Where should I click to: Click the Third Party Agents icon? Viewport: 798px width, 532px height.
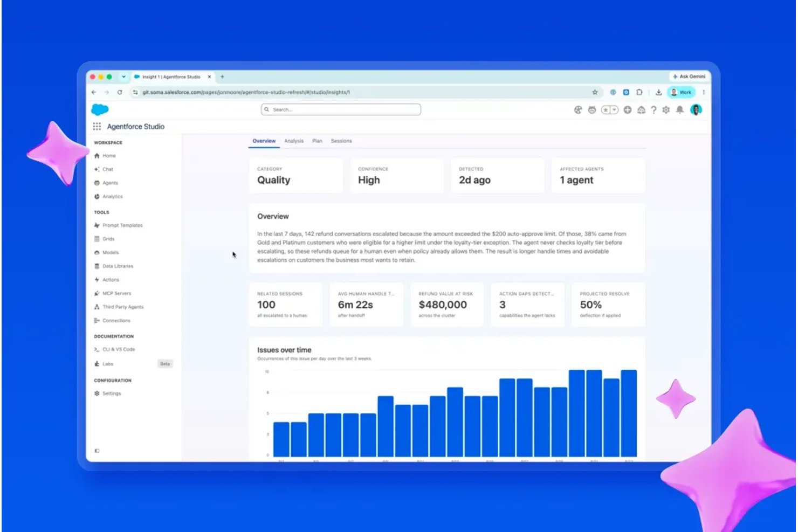pos(97,307)
